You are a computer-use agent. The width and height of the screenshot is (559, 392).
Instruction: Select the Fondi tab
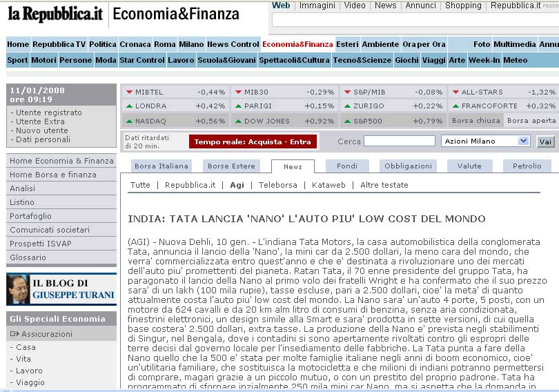[x=346, y=166]
